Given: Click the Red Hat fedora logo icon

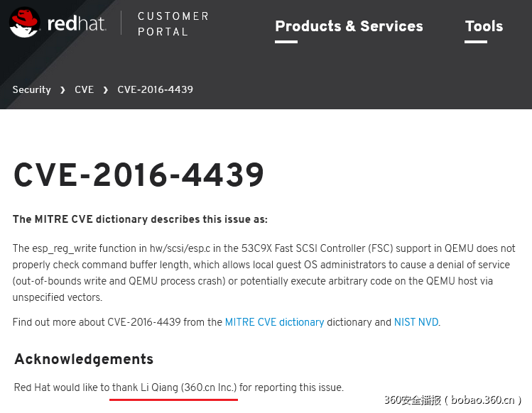Looking at the screenshot, I should click(25, 22).
